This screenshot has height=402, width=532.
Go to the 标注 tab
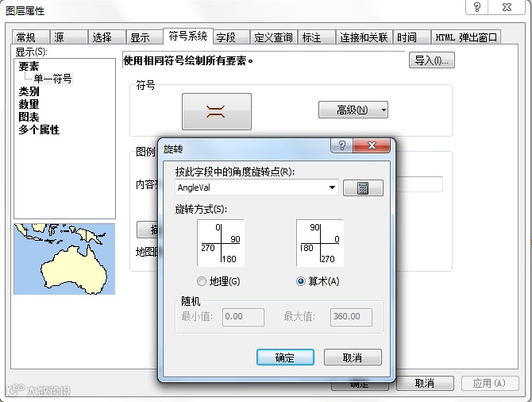tap(316, 37)
